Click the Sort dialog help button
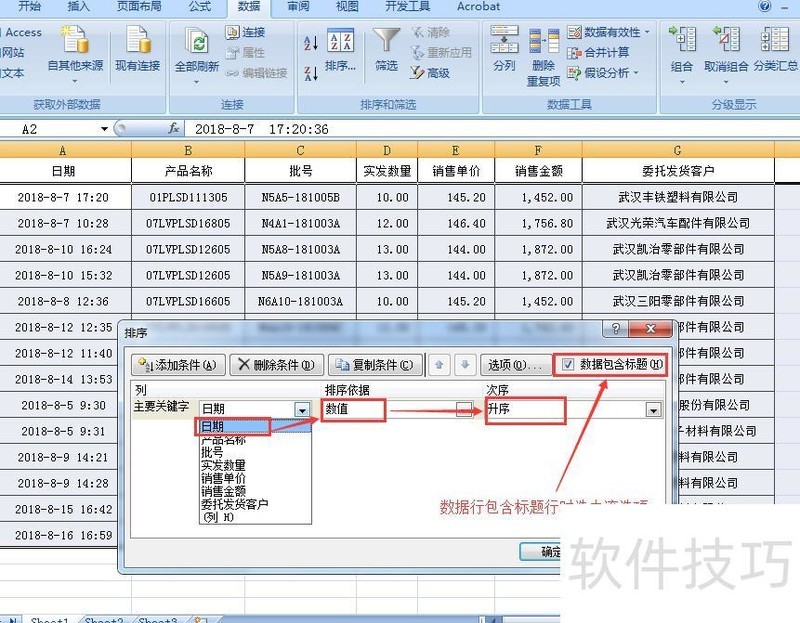800x623 pixels. point(616,329)
